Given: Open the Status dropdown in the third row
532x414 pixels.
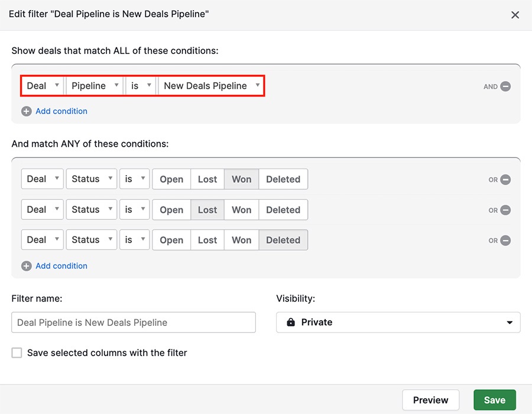Looking at the screenshot, I should (x=91, y=240).
